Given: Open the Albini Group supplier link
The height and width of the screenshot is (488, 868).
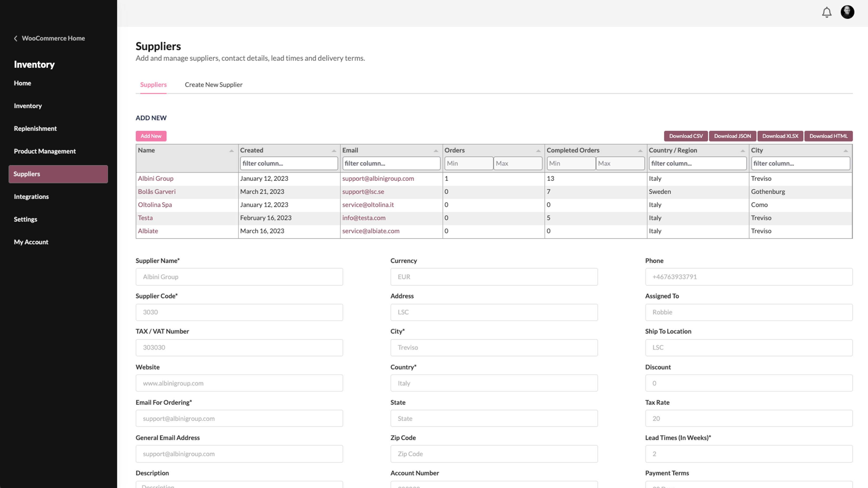Looking at the screenshot, I should (x=156, y=179).
